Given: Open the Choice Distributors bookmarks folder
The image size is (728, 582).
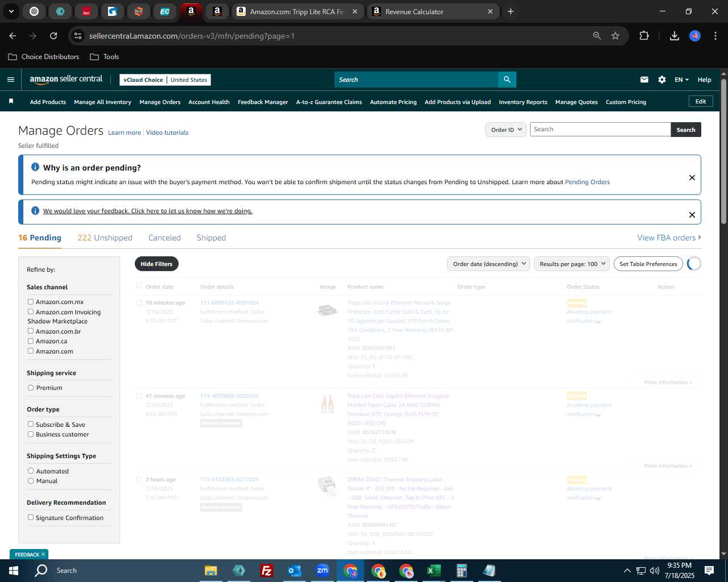Looking at the screenshot, I should [x=44, y=57].
